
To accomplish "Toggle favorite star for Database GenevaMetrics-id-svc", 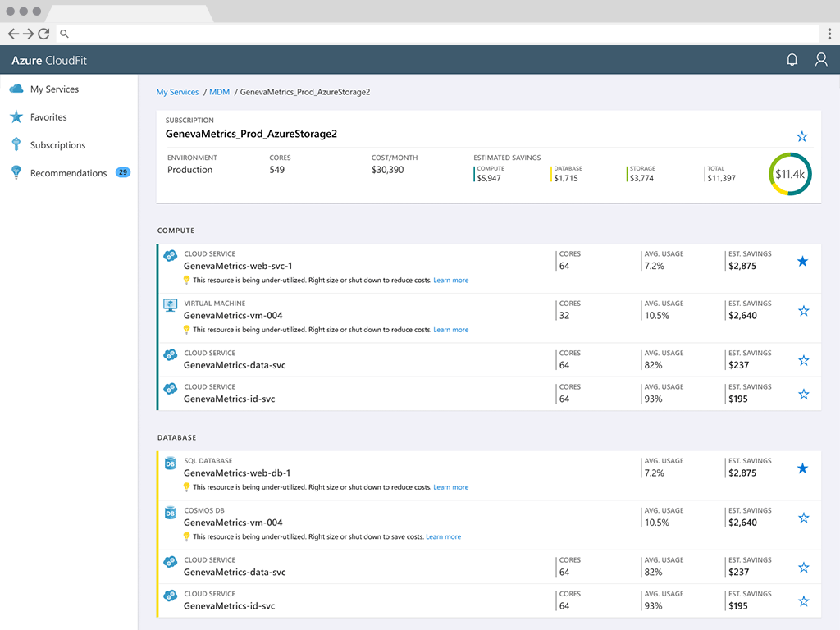I will point(804,601).
